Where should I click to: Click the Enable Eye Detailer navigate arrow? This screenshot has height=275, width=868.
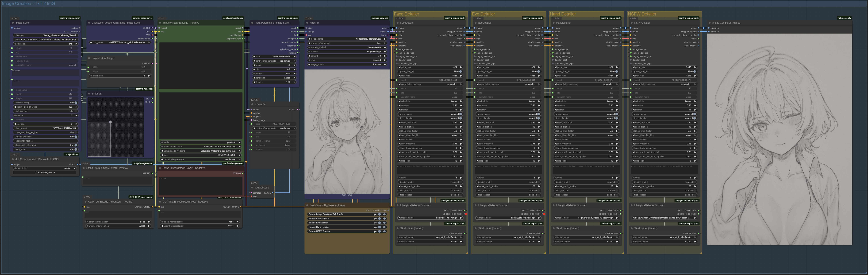pos(384,223)
